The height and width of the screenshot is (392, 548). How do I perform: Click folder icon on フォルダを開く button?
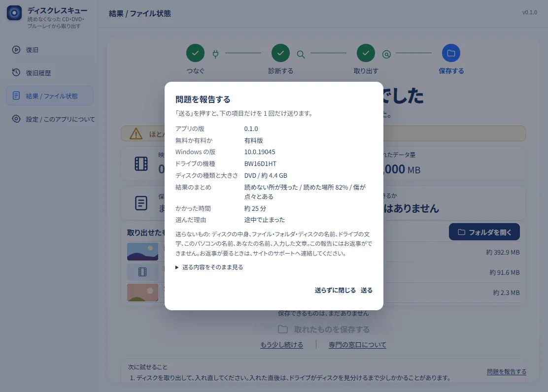(x=461, y=232)
